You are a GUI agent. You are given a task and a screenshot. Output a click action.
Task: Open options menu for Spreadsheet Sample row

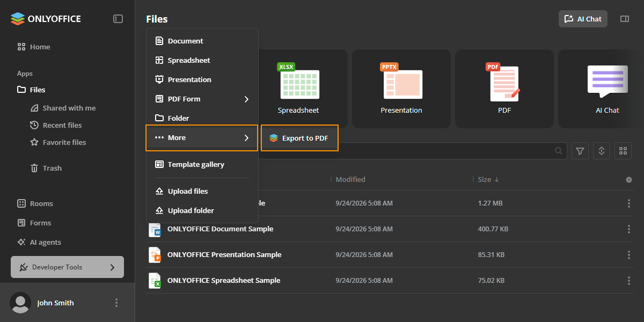coord(629,281)
